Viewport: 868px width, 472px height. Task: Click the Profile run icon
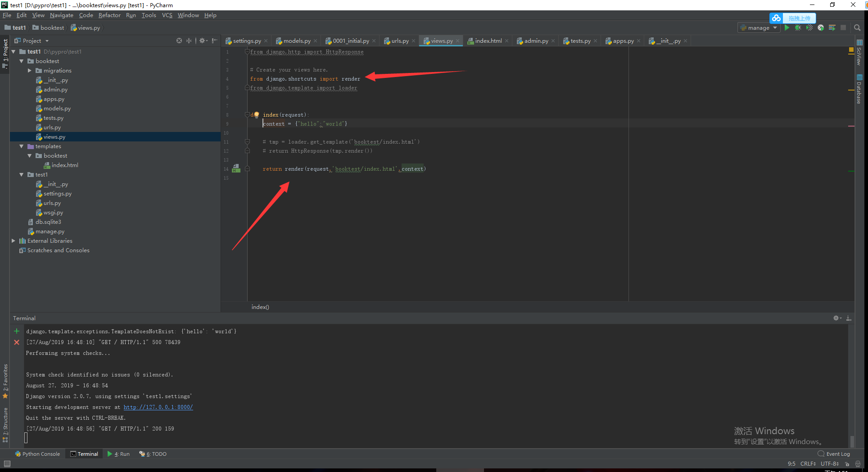click(821, 28)
